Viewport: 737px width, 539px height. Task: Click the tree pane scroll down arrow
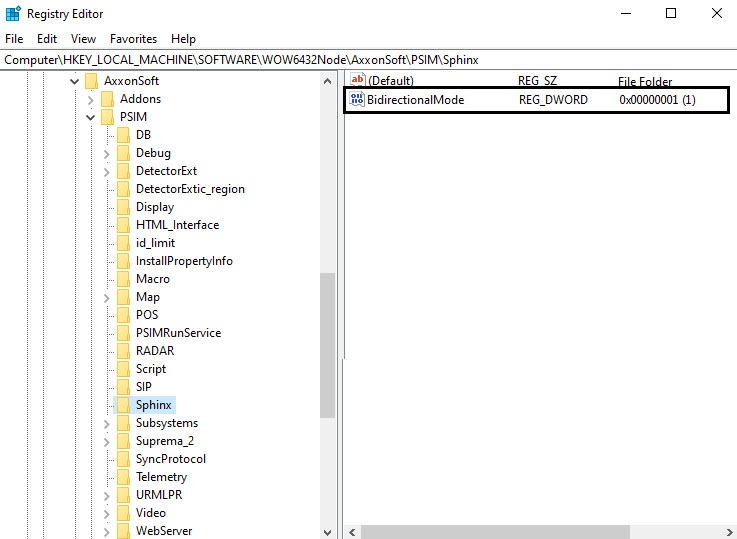(x=328, y=532)
